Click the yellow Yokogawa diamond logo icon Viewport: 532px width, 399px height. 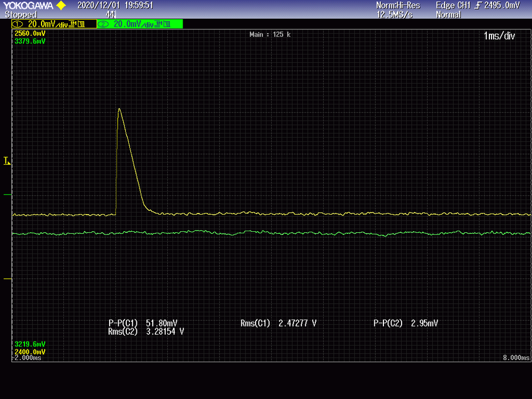pyautogui.click(x=61, y=5)
